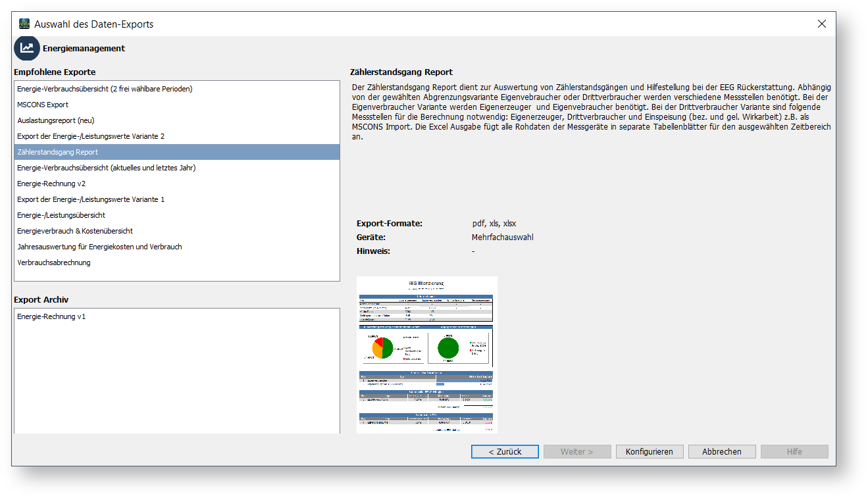This screenshot has width=868, height=498.
Task: Close the Auswahl des Daten-Exports dialog
Action: (821, 24)
